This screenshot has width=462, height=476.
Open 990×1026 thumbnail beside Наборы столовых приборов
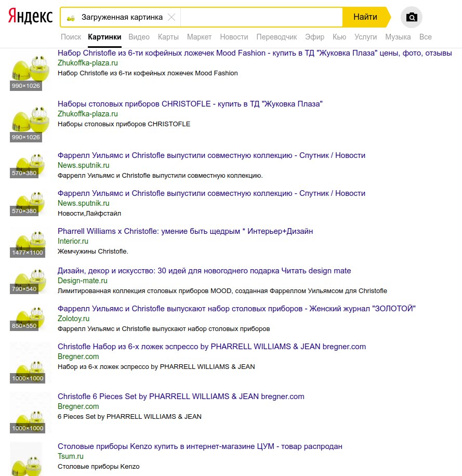[x=30, y=121]
